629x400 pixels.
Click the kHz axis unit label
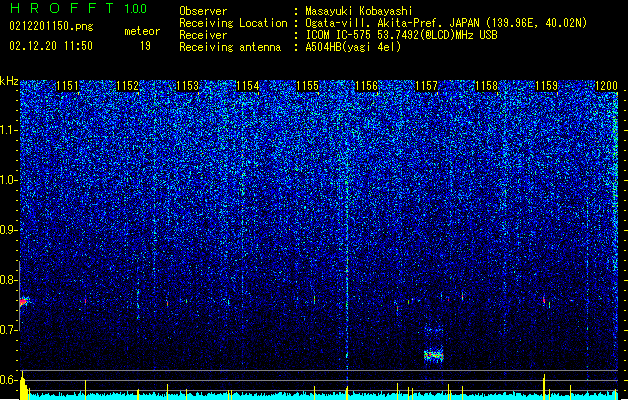coord(9,81)
